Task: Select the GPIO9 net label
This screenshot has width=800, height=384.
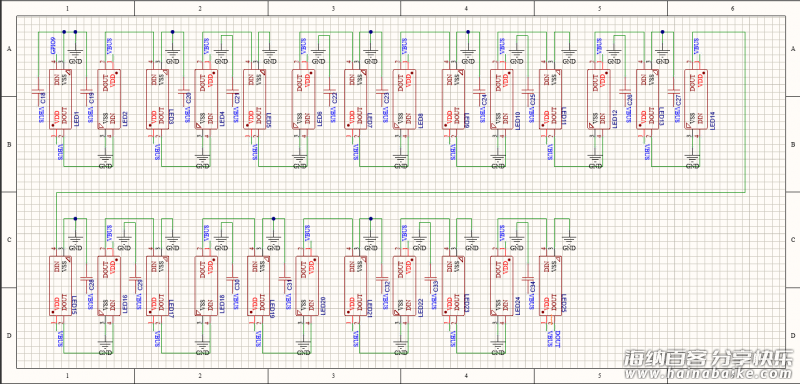Action: coord(53,45)
